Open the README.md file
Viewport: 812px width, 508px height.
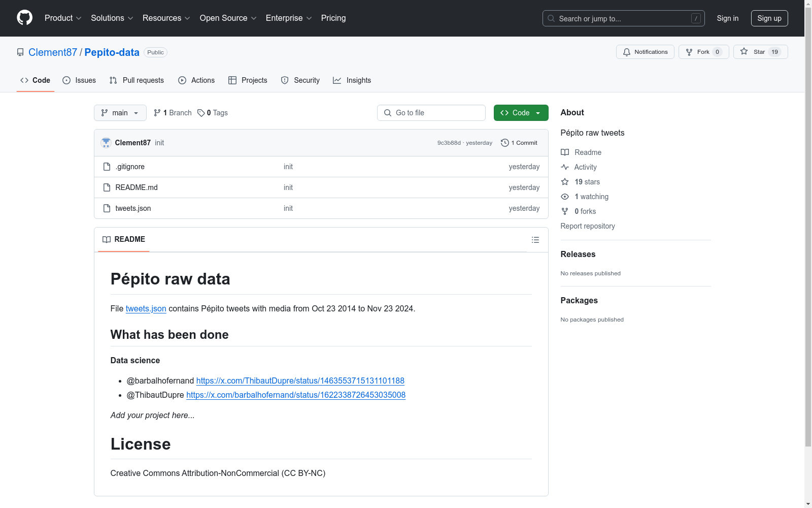137,187
